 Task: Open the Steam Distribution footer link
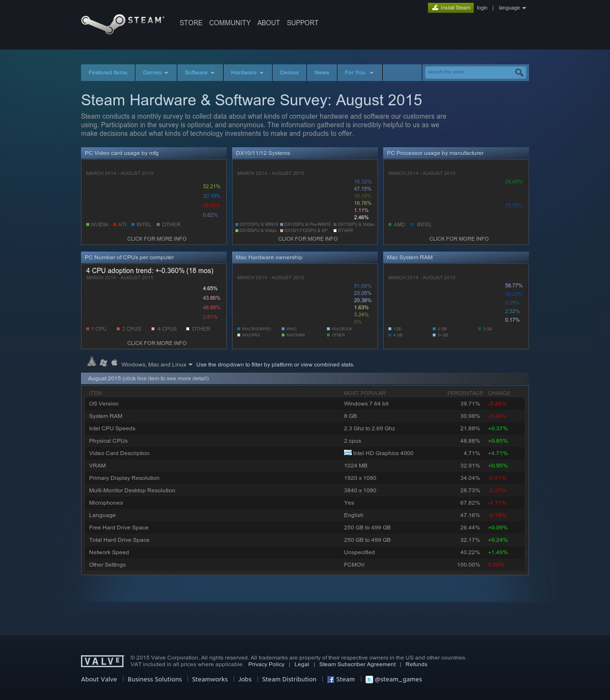pos(289,680)
